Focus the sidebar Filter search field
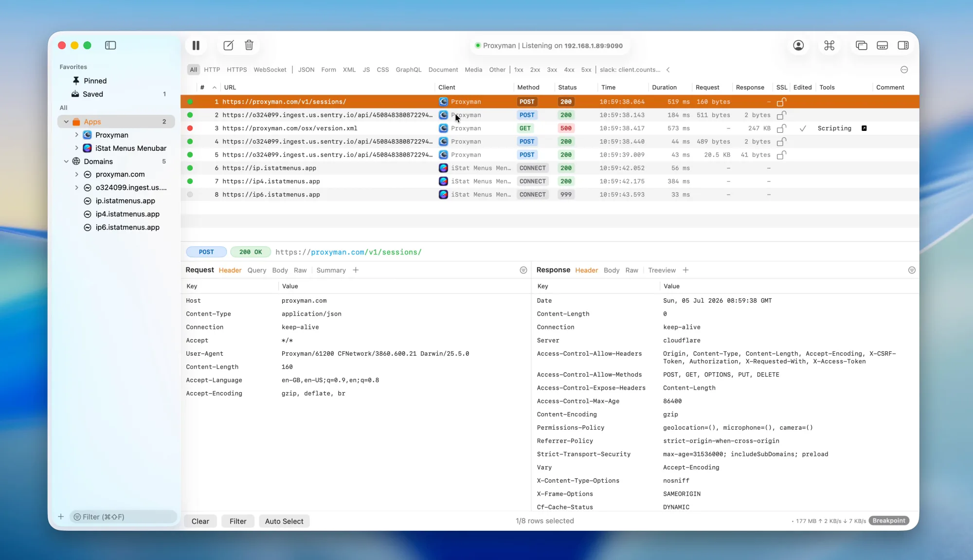Viewport: 973px width, 560px height. 124,517
